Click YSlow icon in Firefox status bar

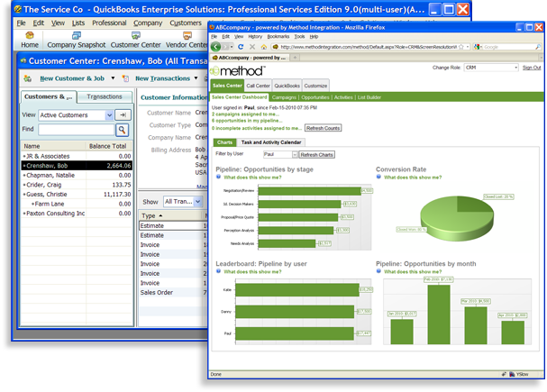pos(512,374)
